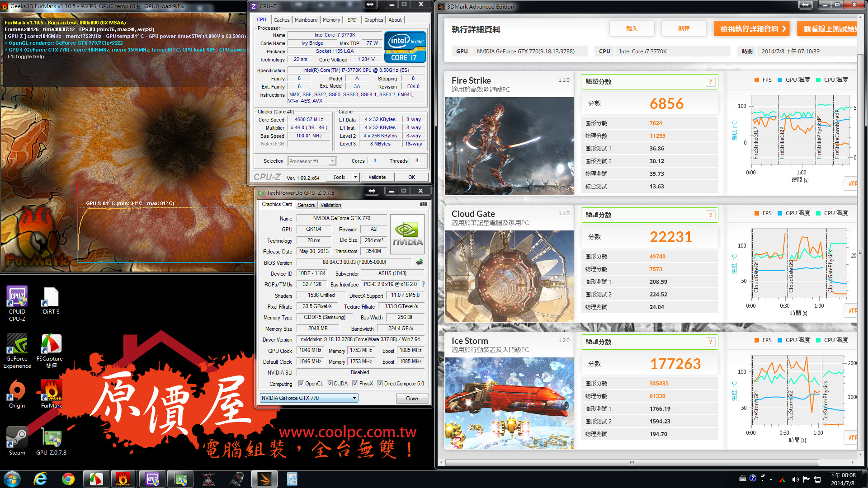Image resolution: width=868 pixels, height=488 pixels.
Task: Switch to 3DMark in the taskbar
Action: 264,479
